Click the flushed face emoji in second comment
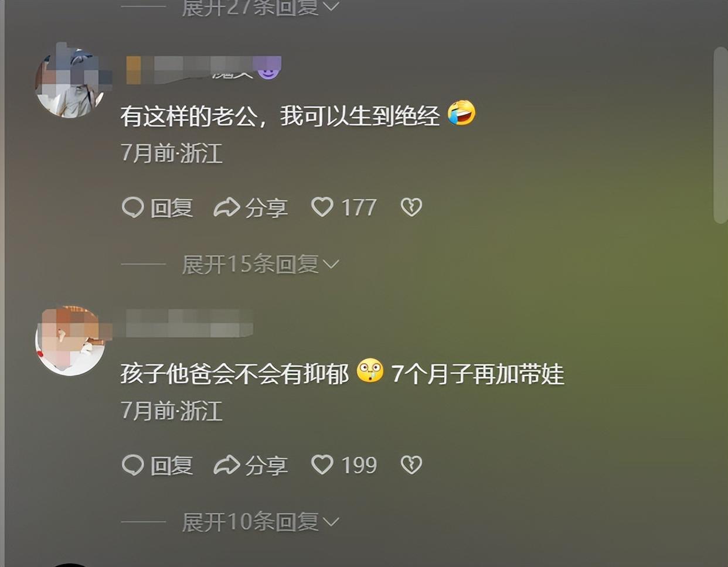 (x=370, y=371)
